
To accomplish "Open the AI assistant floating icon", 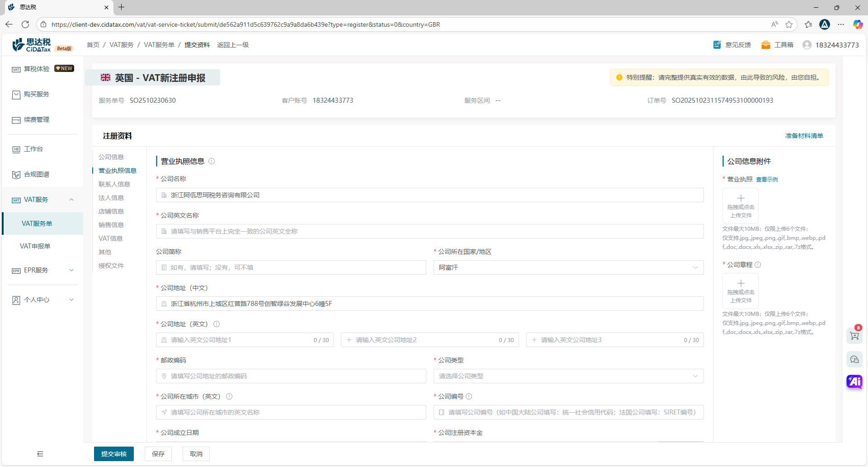I will coord(854,381).
